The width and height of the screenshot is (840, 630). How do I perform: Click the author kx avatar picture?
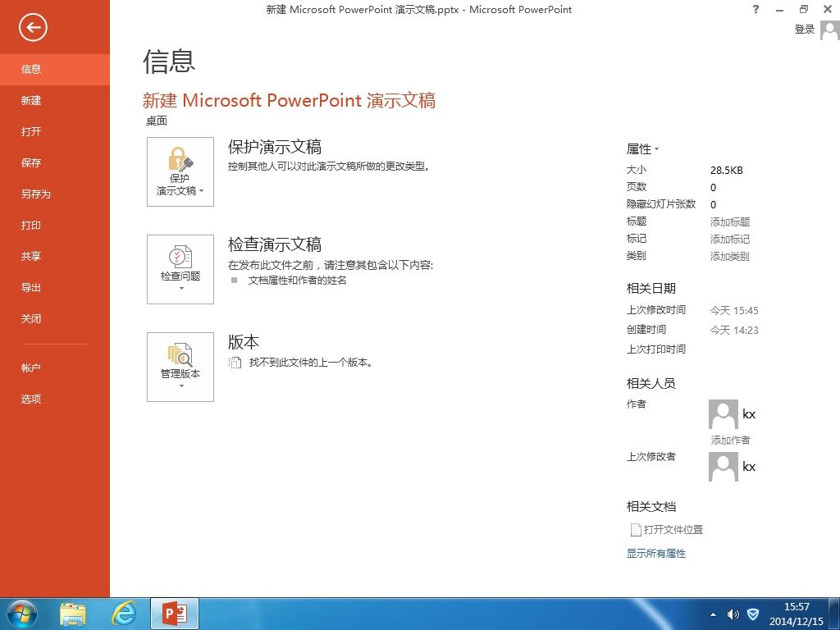coord(724,414)
